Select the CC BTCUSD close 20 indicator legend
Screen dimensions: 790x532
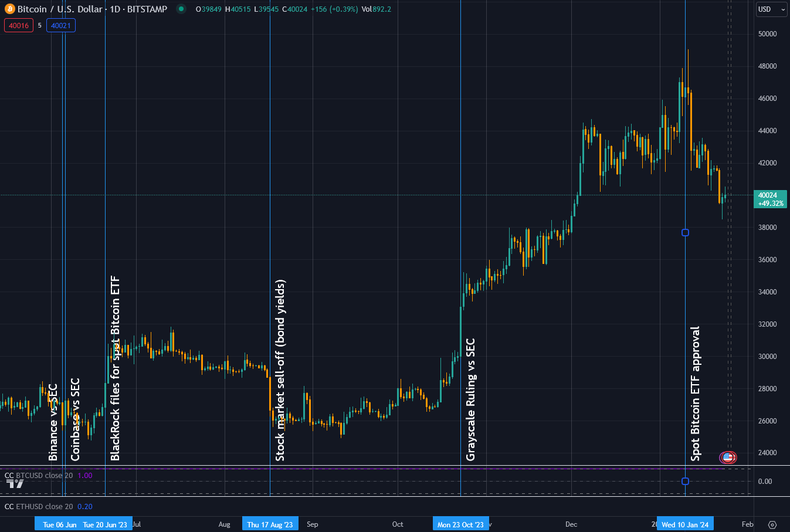click(x=39, y=476)
